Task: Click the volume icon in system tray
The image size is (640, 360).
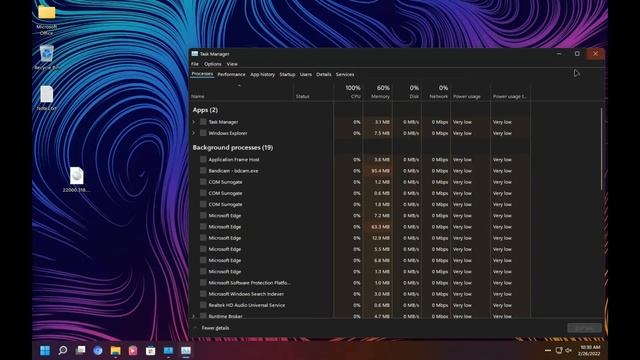Action: tap(568, 350)
